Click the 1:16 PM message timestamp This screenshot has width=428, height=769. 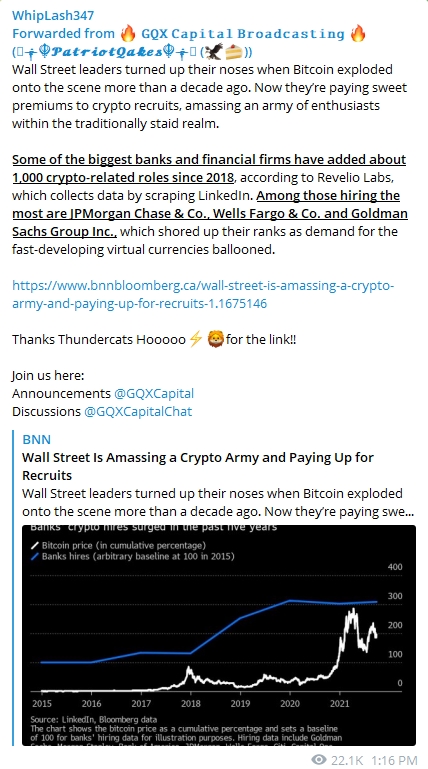click(394, 760)
